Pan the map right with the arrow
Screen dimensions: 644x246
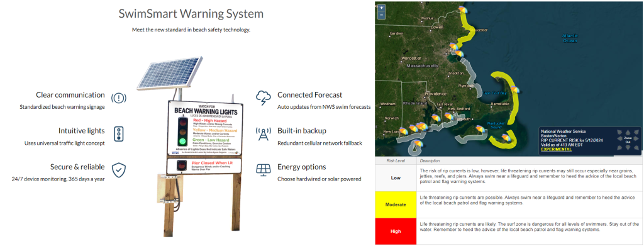point(636,138)
